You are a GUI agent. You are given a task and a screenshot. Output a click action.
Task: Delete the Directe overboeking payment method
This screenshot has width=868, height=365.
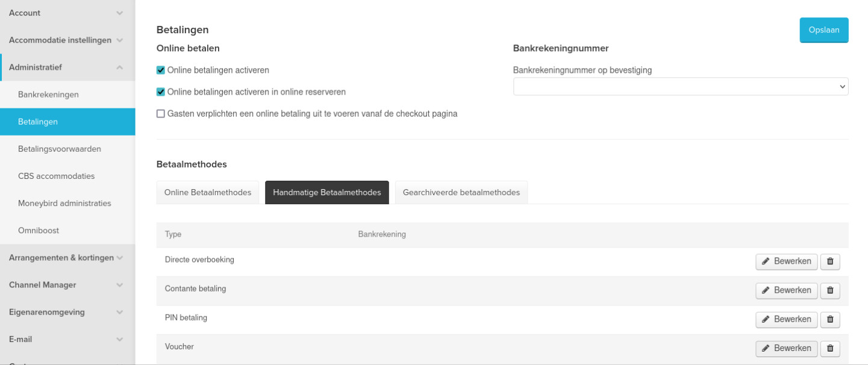[x=830, y=261]
